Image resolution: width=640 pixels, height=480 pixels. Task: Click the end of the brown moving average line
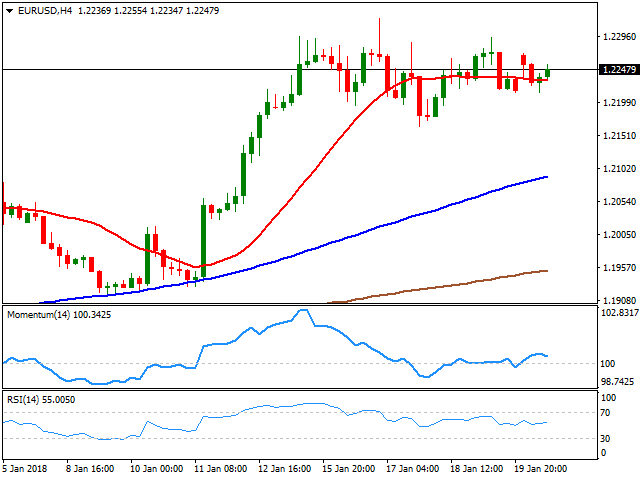[x=547, y=271]
